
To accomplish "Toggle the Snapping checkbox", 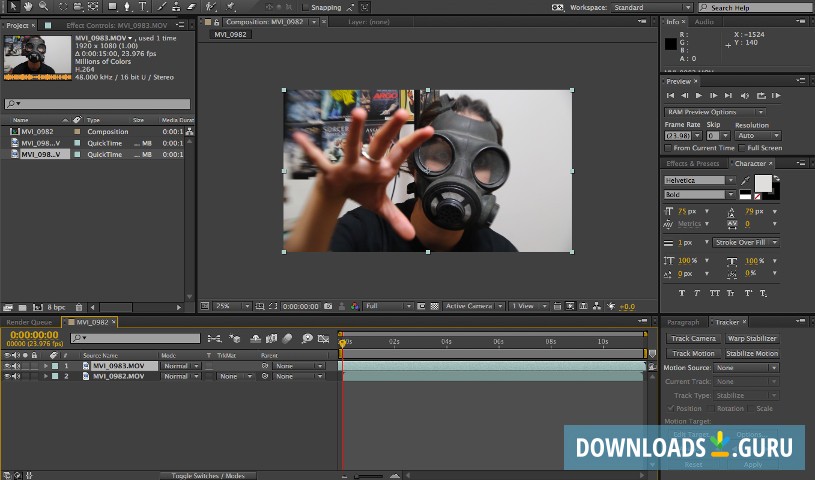I will pyautogui.click(x=305, y=7).
